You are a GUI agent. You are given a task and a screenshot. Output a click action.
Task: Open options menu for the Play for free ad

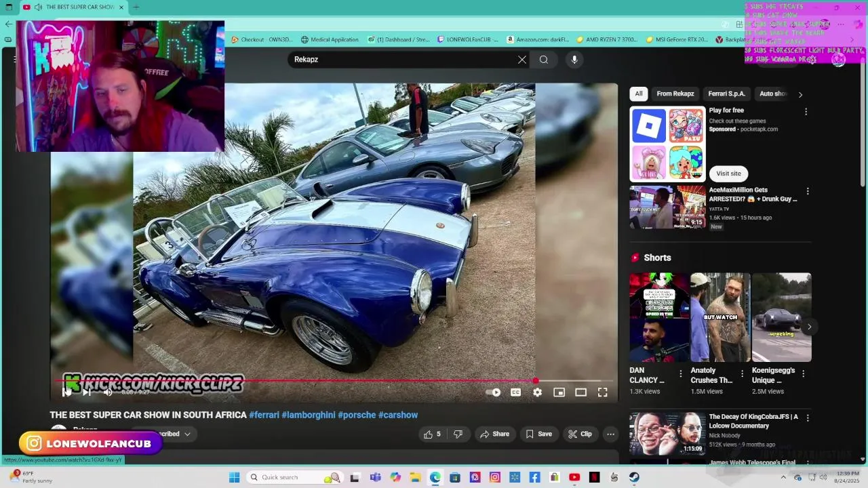coord(806,112)
